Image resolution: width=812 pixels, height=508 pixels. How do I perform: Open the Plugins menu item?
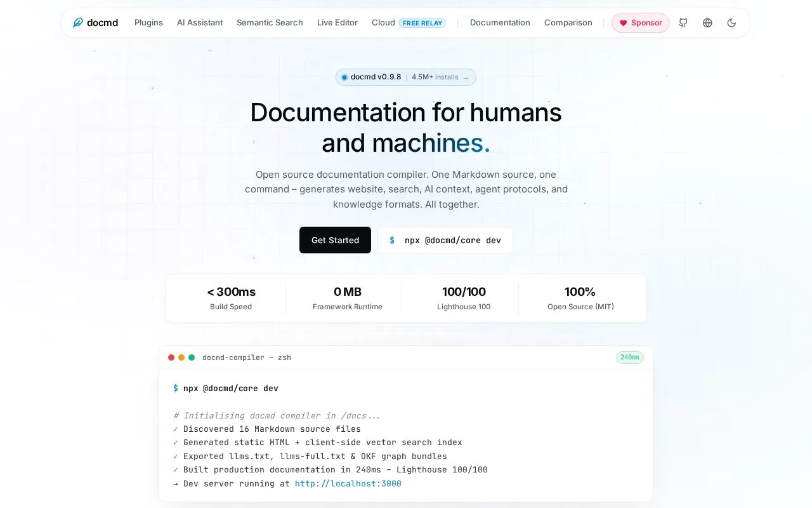pyautogui.click(x=148, y=23)
